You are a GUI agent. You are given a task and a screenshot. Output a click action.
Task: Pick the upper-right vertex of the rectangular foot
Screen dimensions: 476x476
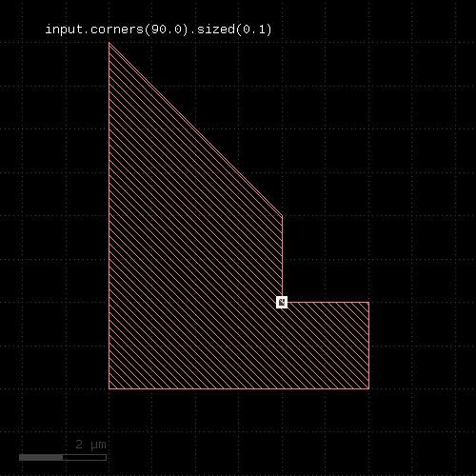pyautogui.click(x=368, y=302)
